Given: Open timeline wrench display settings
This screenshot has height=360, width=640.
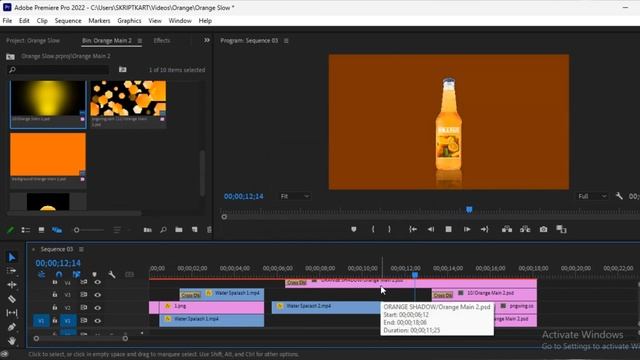Looking at the screenshot, I should coord(111,274).
